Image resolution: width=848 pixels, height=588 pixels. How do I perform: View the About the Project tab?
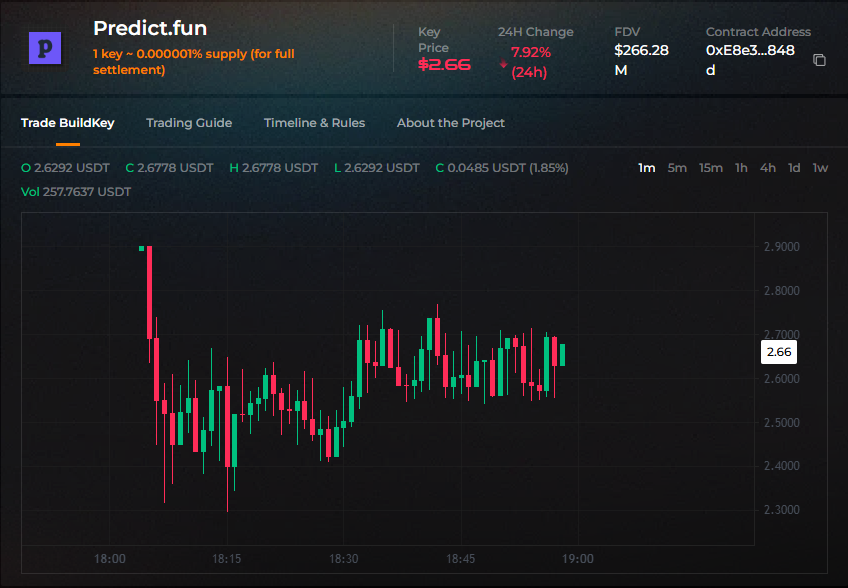[450, 123]
